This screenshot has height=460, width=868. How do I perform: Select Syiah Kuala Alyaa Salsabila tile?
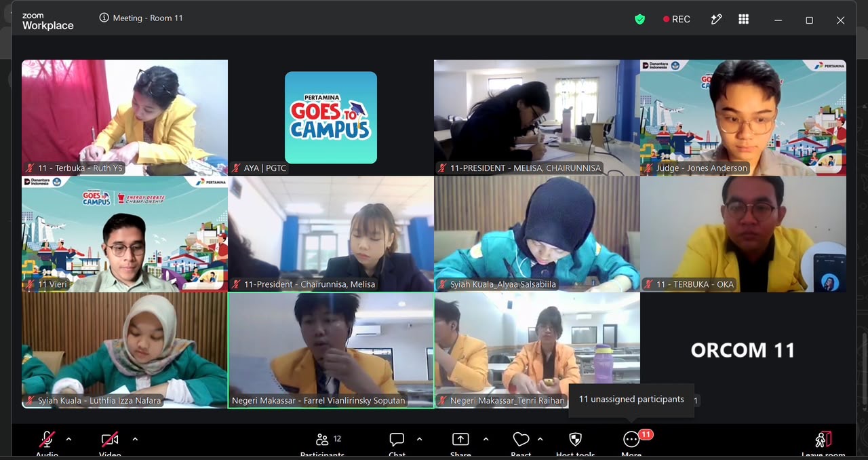pyautogui.click(x=537, y=234)
